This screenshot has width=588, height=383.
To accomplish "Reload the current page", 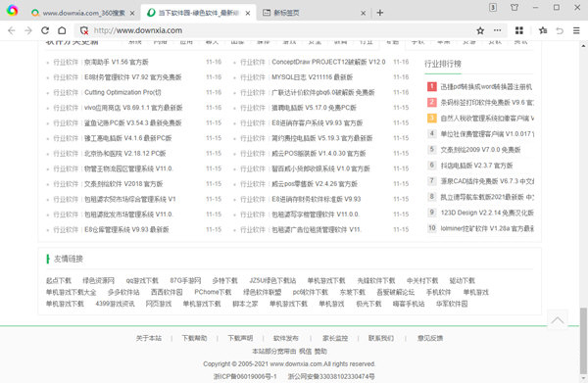I will pyautogui.click(x=45, y=30).
